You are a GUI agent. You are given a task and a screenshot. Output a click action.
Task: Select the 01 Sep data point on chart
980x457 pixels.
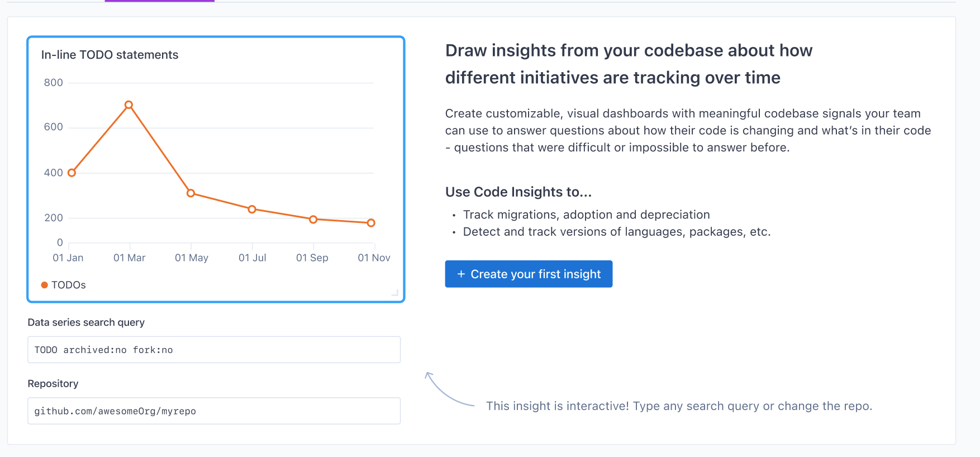click(x=313, y=220)
